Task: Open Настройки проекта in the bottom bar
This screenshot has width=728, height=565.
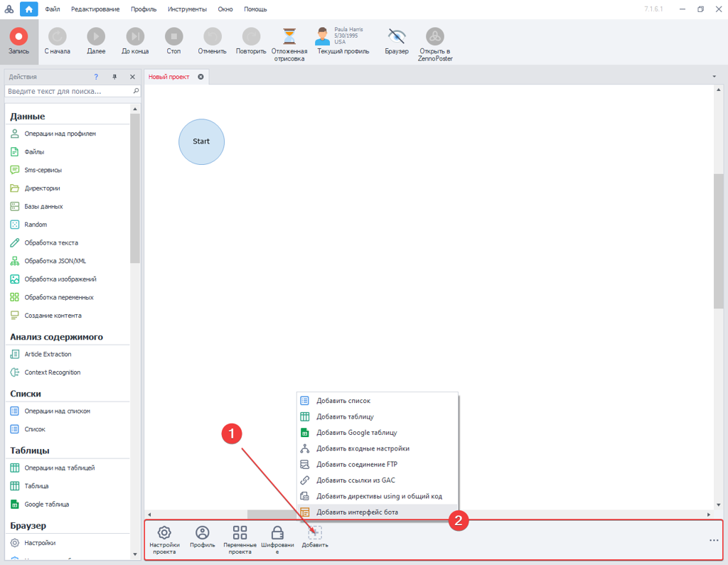Action: click(x=165, y=539)
